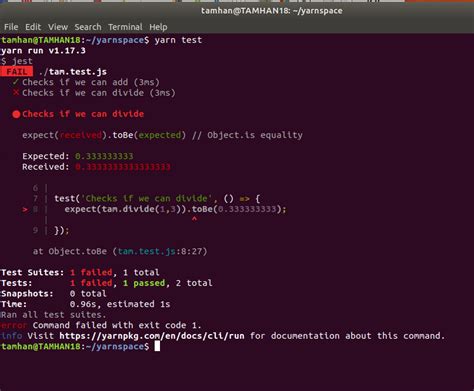Click the ./tam.test.js file name
The height and width of the screenshot is (391, 474).
point(73,72)
